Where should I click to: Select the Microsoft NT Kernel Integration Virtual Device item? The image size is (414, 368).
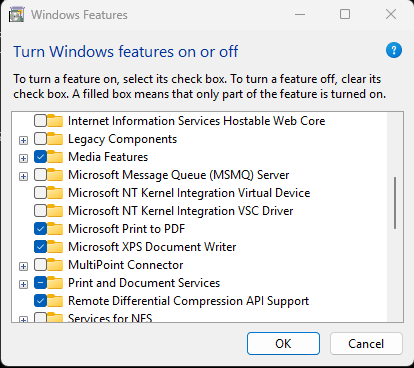tap(189, 193)
